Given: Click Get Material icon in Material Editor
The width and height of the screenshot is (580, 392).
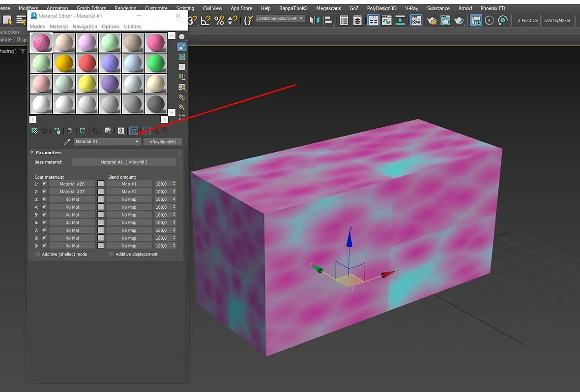Looking at the screenshot, I should point(34,131).
